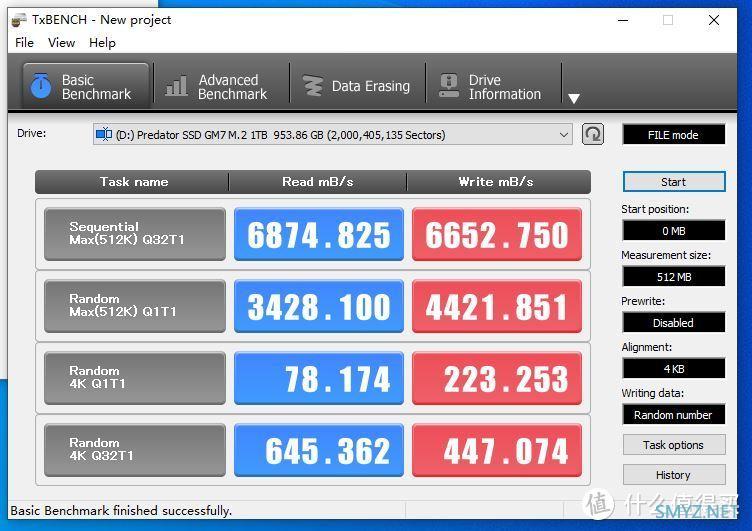Screen dimensions: 752x531
Task: Open the History window
Action: [x=674, y=475]
